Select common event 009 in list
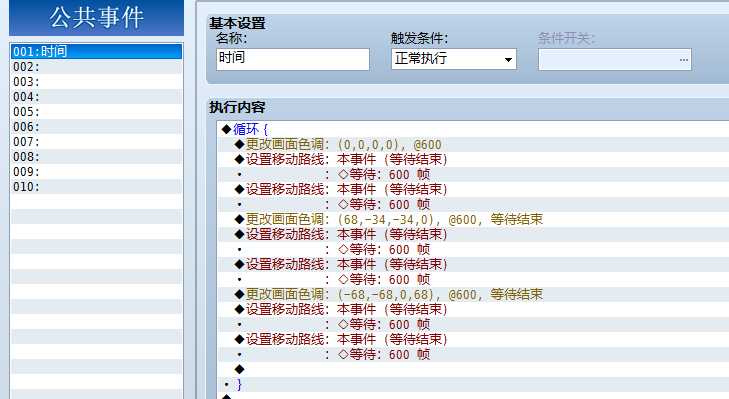Screen dimensions: 729x399 (96, 172)
